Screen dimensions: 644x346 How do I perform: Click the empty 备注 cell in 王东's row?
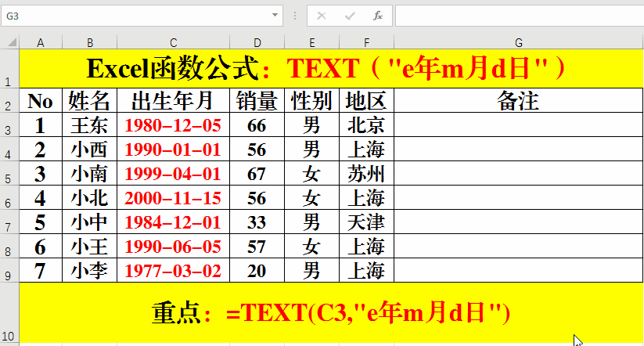pos(518,124)
